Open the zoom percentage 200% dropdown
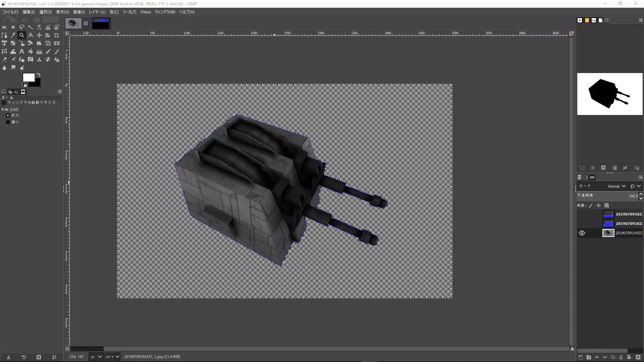Image resolution: width=644 pixels, height=362 pixels. (117, 357)
